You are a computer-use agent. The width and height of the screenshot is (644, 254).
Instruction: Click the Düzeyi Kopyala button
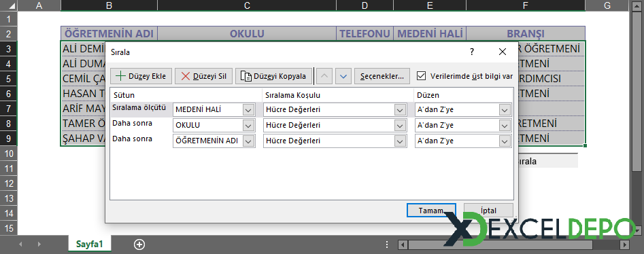[x=273, y=76]
